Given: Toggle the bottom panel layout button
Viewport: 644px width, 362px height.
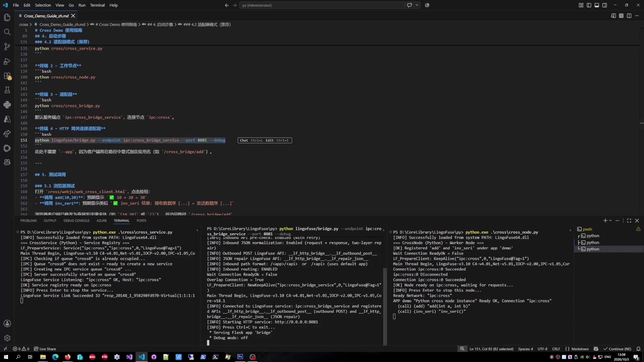Looking at the screenshot, I should click(597, 5).
